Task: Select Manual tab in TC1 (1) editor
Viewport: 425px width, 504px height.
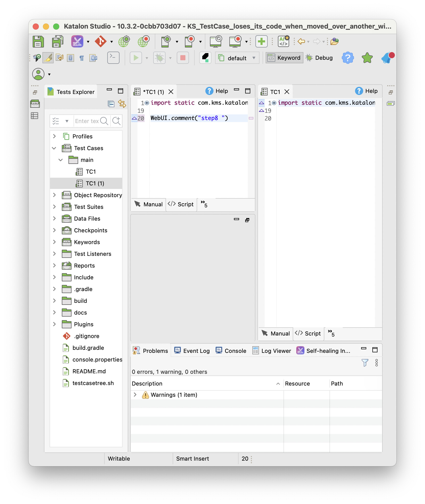Action: (149, 204)
